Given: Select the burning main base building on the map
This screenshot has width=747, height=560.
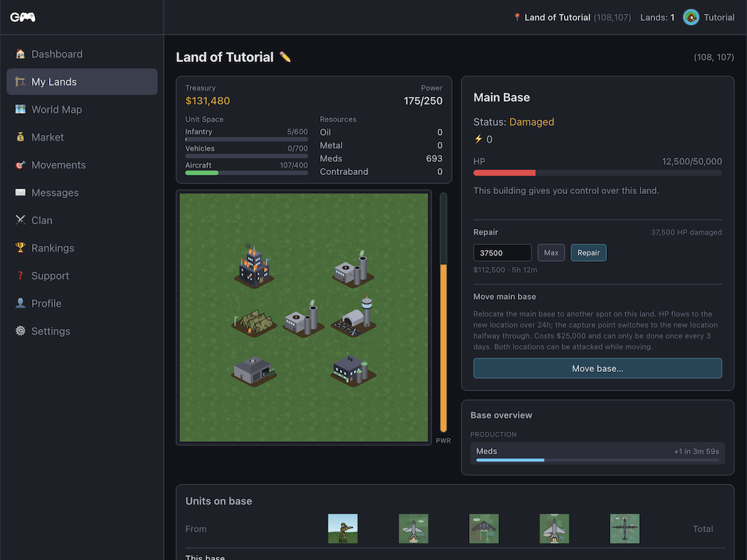Looking at the screenshot, I should [254, 266].
